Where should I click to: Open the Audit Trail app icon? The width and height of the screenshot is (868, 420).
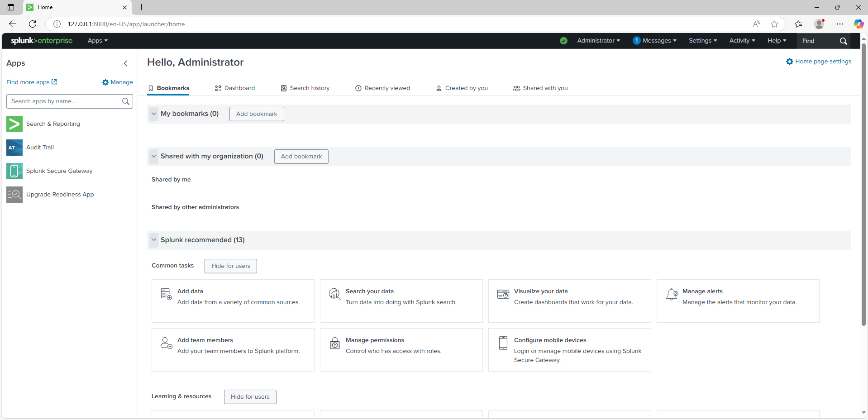click(14, 148)
